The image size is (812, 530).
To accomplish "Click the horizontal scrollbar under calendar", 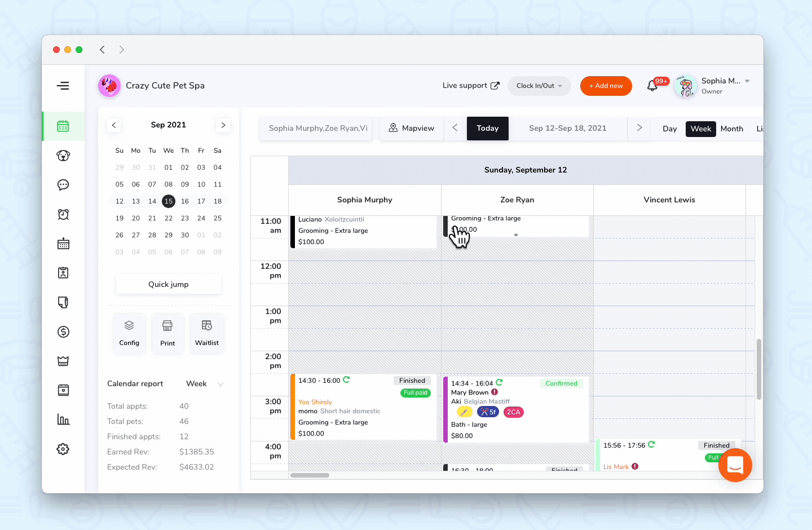I will coord(310,475).
